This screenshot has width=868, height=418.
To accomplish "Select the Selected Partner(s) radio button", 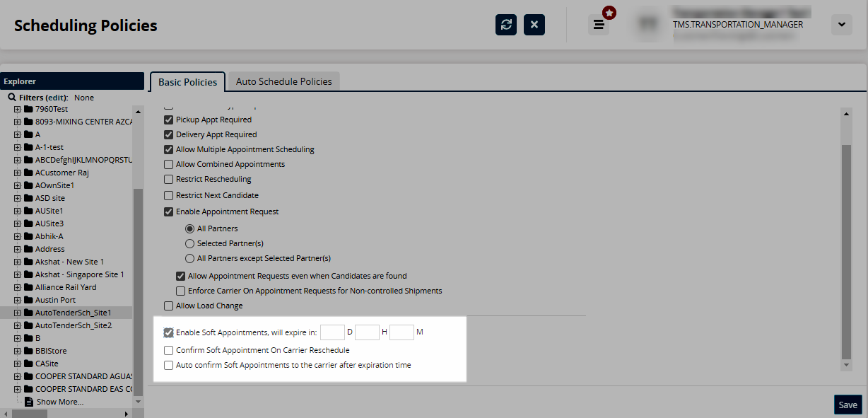I will 189,243.
